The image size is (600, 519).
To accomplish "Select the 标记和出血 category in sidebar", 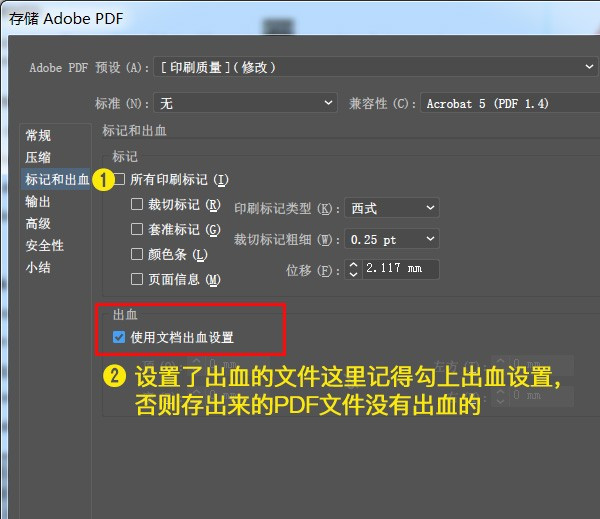I will click(57, 179).
